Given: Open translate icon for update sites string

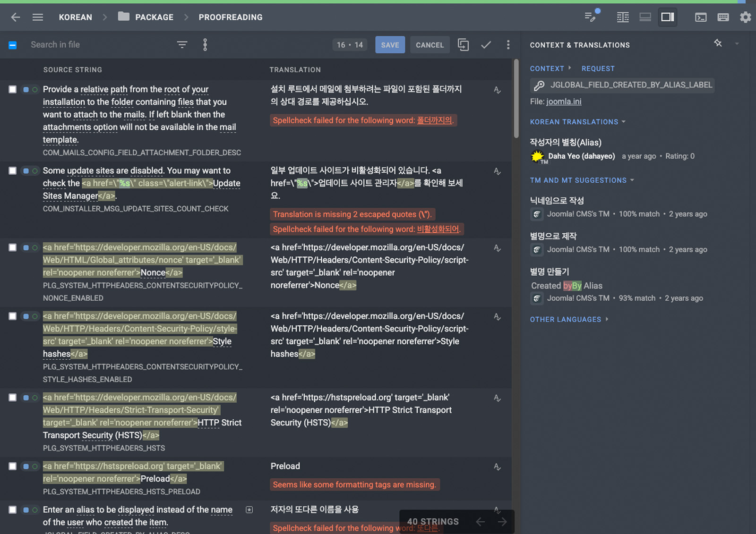Looking at the screenshot, I should (497, 171).
